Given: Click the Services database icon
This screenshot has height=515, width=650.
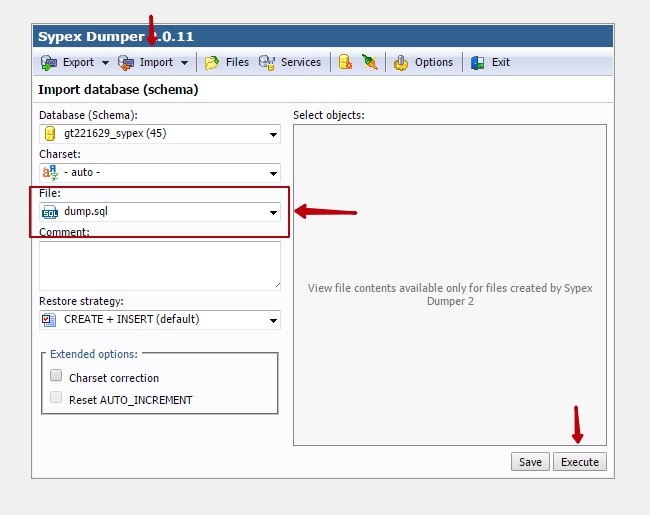Looking at the screenshot, I should [267, 63].
